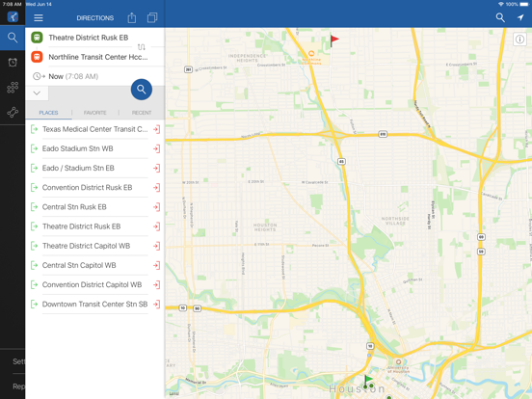532x399 pixels.
Task: Set Downtown Transit Center Stn SB as destination icon
Action: pyautogui.click(x=156, y=304)
